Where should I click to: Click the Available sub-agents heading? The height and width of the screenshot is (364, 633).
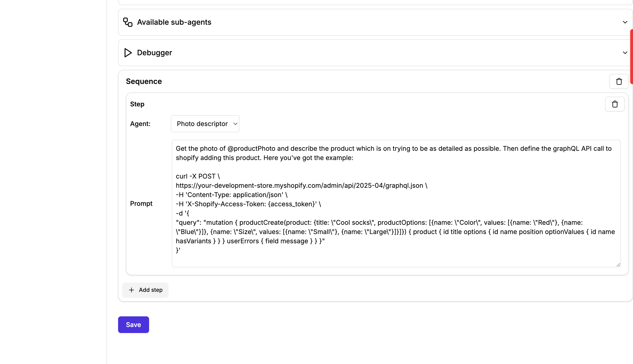pos(174,22)
